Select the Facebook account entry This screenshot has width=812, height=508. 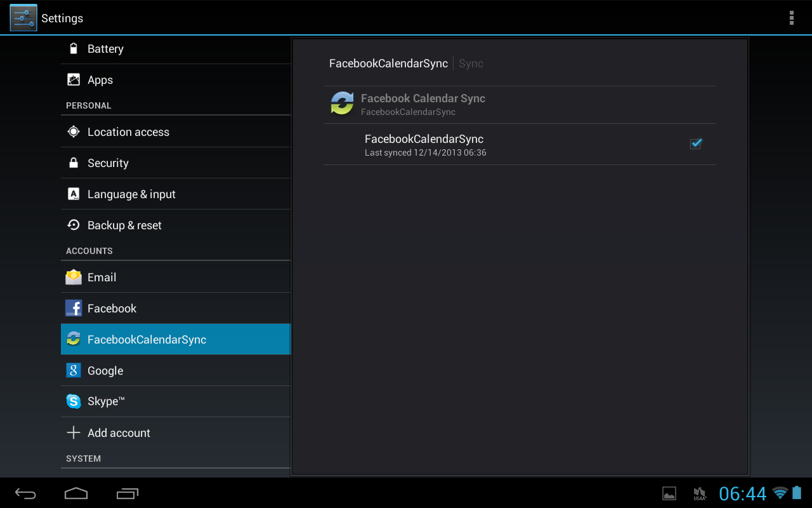pyautogui.click(x=176, y=308)
